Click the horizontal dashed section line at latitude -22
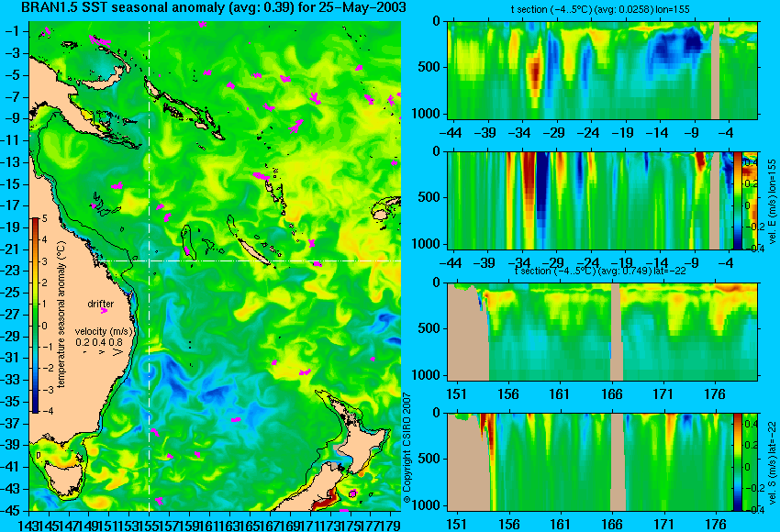The width and height of the screenshot is (780, 532). point(249,260)
